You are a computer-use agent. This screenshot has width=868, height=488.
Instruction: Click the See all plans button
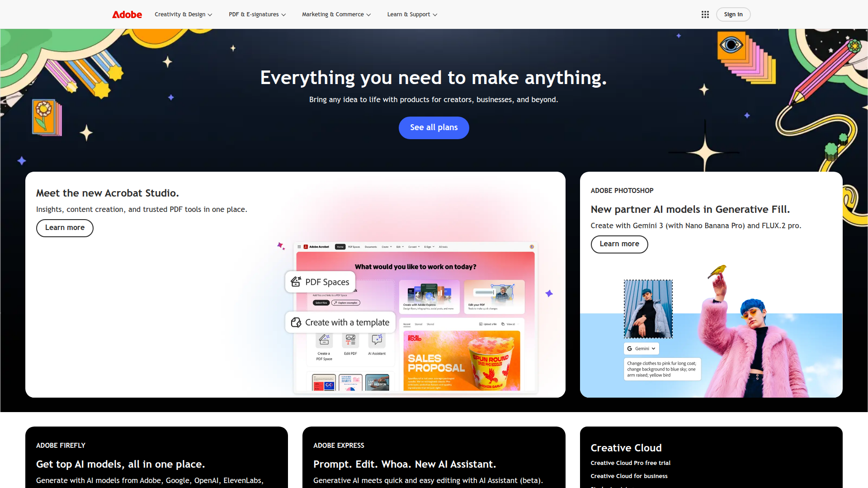pyautogui.click(x=434, y=127)
